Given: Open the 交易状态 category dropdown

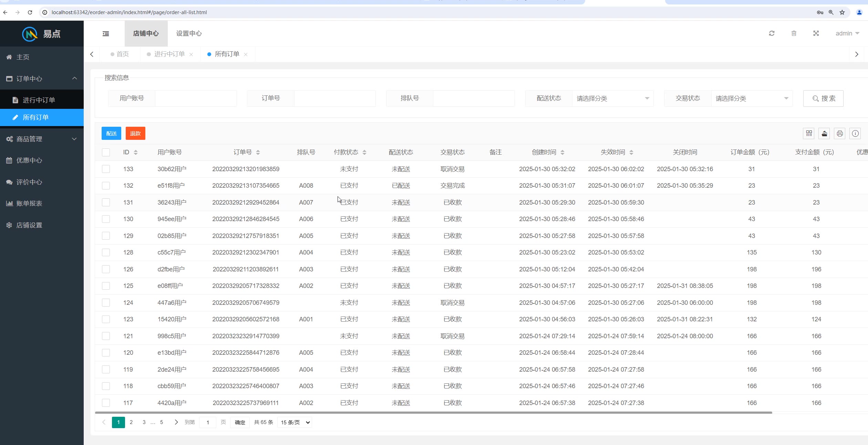Looking at the screenshot, I should 752,99.
